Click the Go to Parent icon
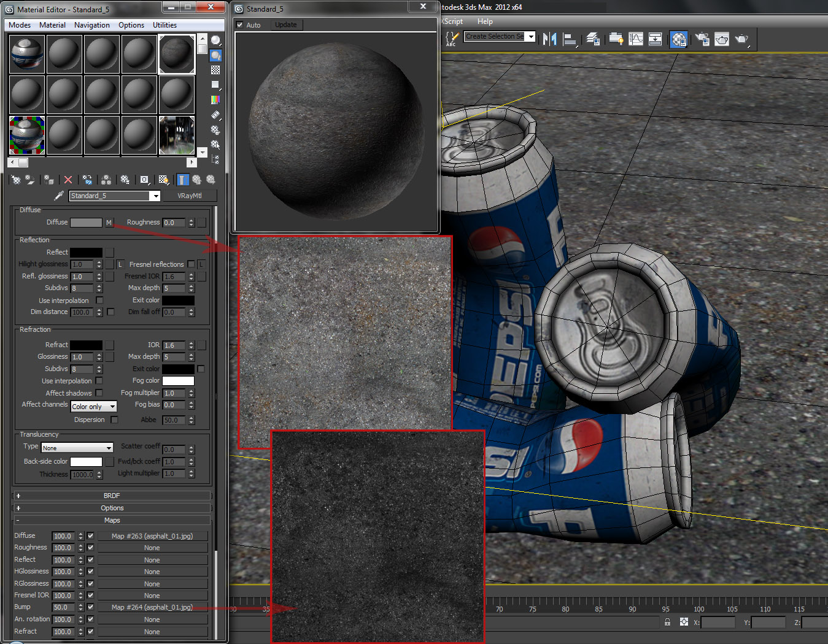This screenshot has height=644, width=828. tap(196, 180)
